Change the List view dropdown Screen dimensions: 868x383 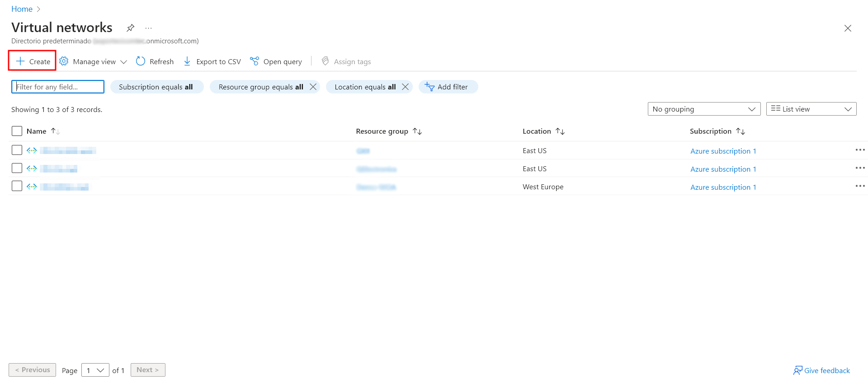[811, 109]
